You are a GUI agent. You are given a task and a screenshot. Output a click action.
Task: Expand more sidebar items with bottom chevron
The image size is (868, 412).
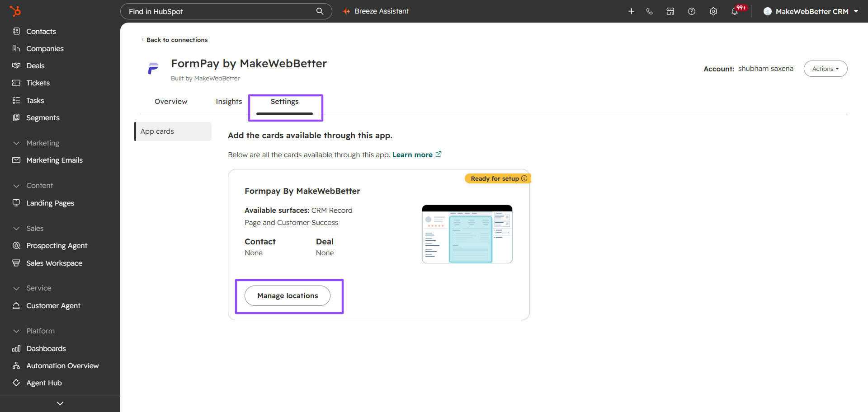click(x=60, y=403)
